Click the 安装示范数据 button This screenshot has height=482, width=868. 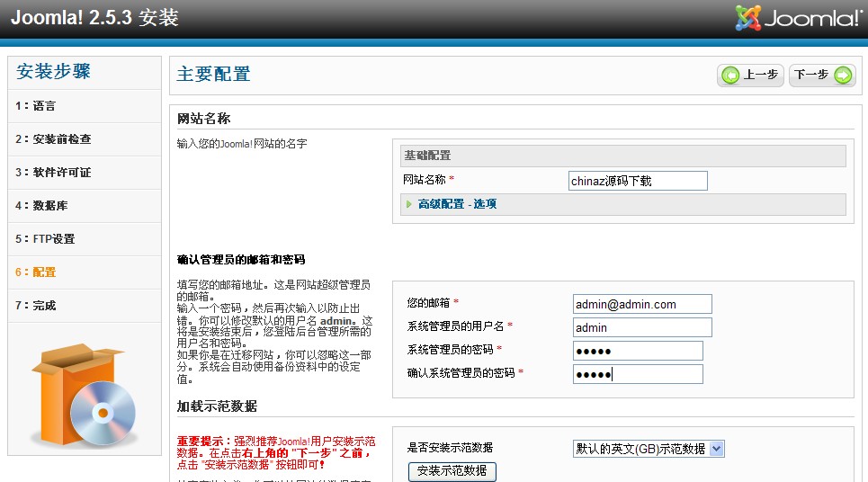coord(452,471)
